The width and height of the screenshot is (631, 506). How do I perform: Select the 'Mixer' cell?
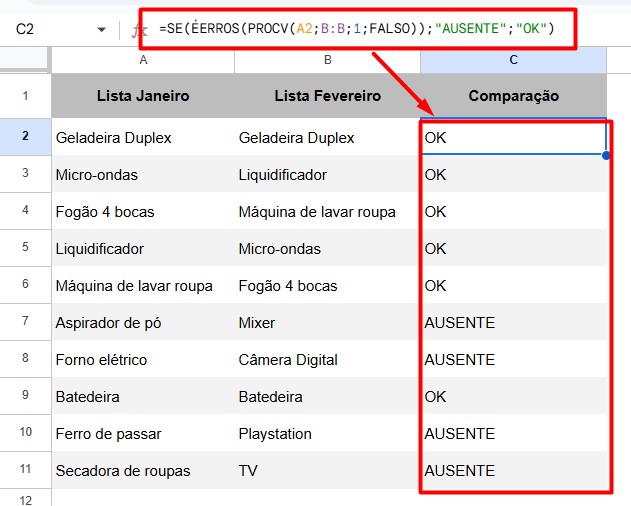tap(328, 322)
